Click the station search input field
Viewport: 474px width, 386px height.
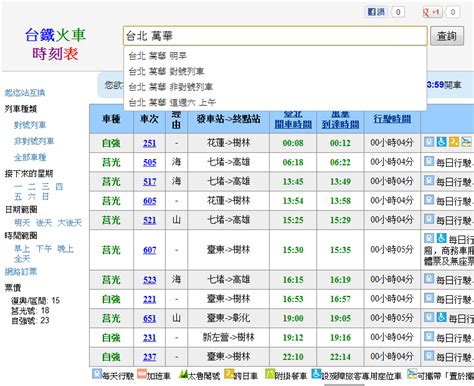coord(275,36)
